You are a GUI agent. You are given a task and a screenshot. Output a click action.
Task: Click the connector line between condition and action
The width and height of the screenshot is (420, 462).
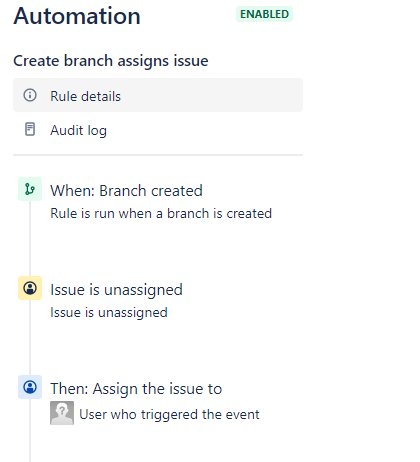(30, 337)
